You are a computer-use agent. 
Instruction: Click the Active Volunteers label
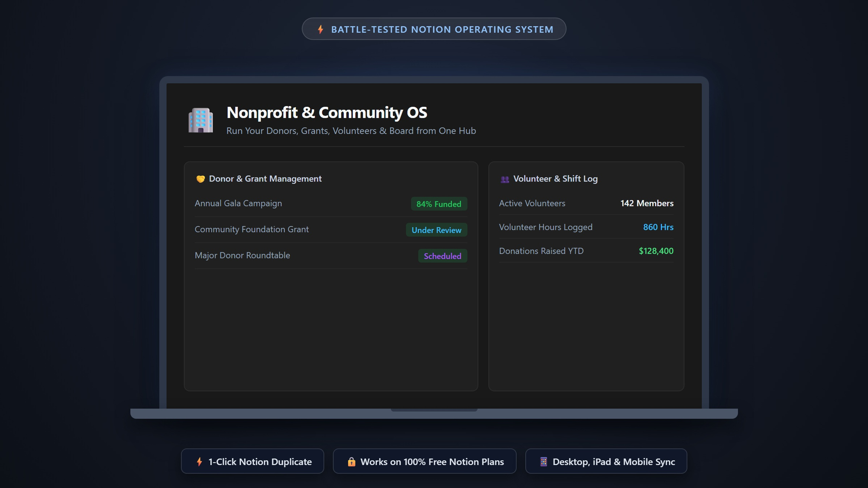tap(532, 203)
